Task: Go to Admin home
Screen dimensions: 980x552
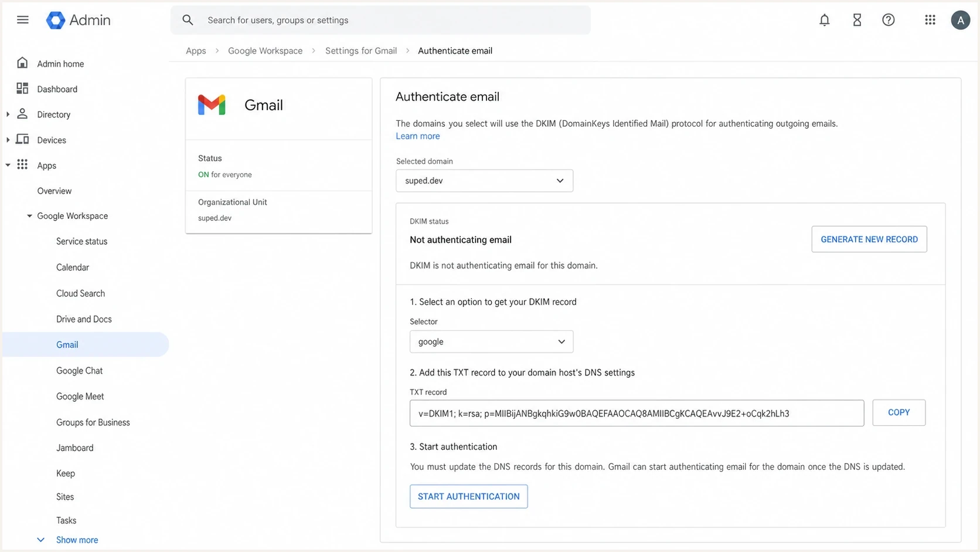Action: coord(60,63)
